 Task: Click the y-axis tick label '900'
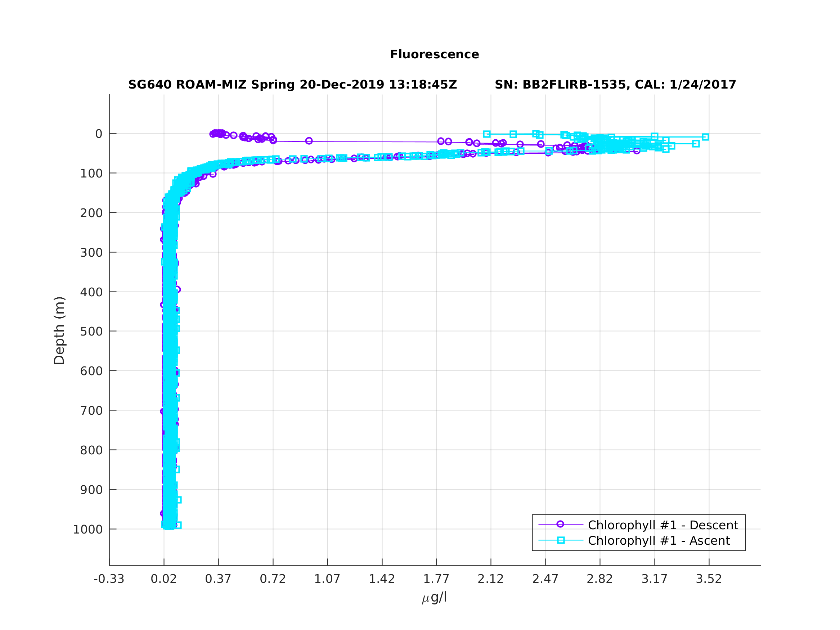(x=91, y=490)
